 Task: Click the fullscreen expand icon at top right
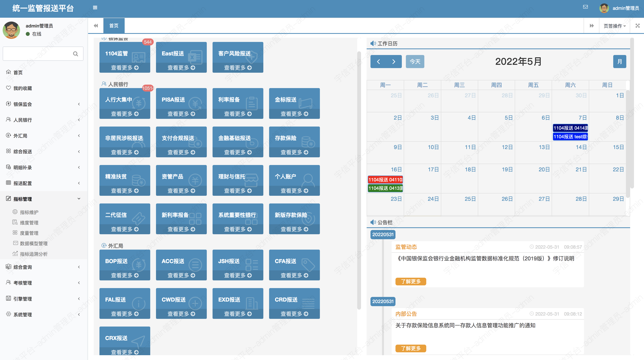[637, 26]
